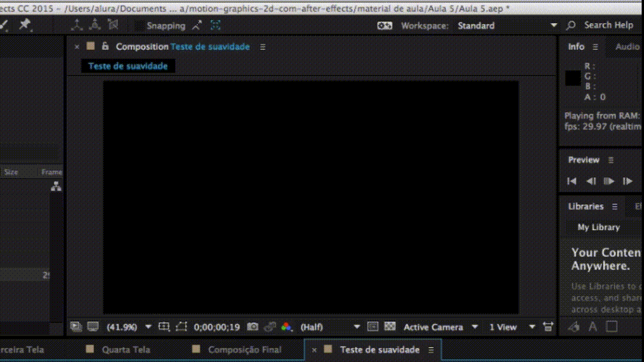644x362 pixels.
Task: Click the current time 0;00;00;19 display
Action: [216, 327]
